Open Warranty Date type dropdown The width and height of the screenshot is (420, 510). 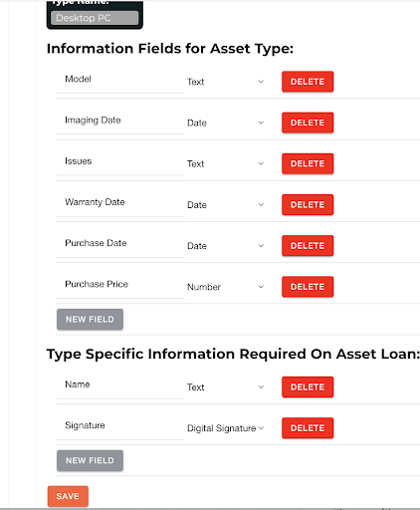tap(226, 205)
